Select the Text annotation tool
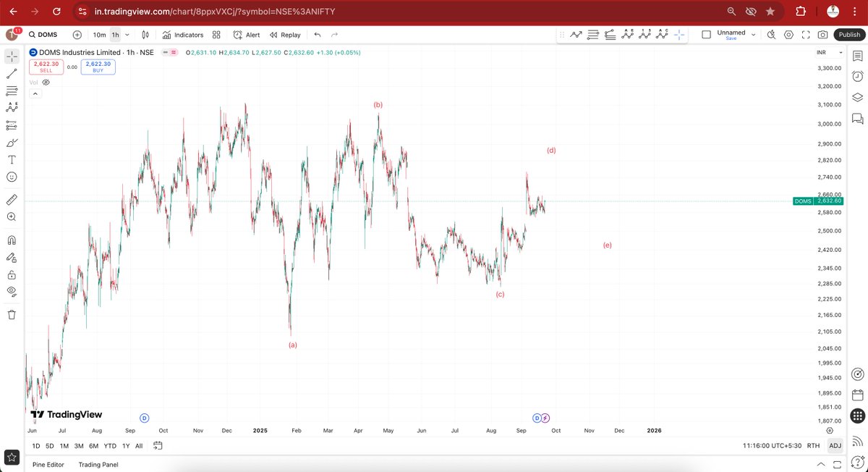Image resolution: width=868 pixels, height=472 pixels. 12,159
